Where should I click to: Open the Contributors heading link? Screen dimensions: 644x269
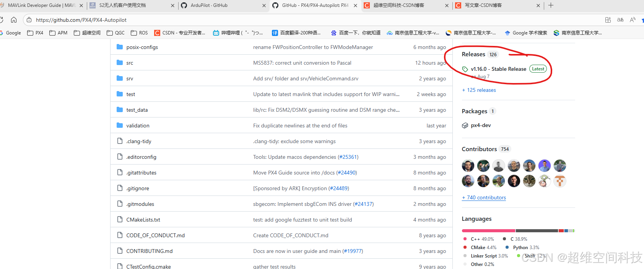coord(479,149)
